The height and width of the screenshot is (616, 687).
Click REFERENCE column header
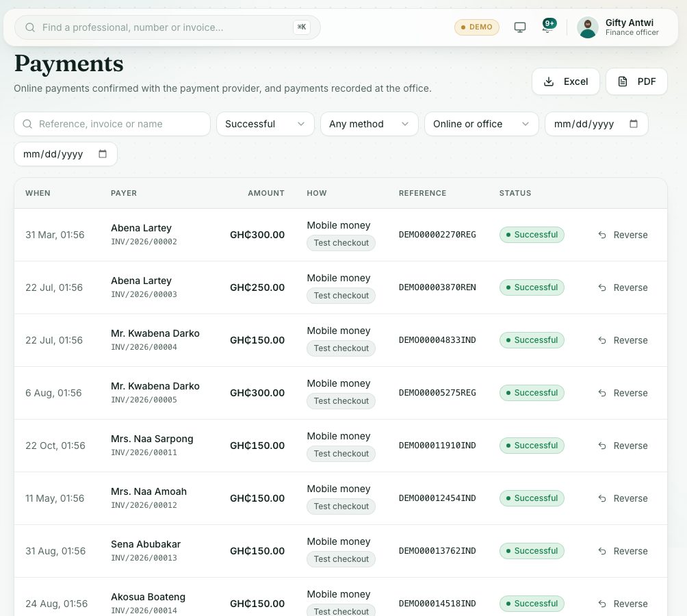pos(422,193)
